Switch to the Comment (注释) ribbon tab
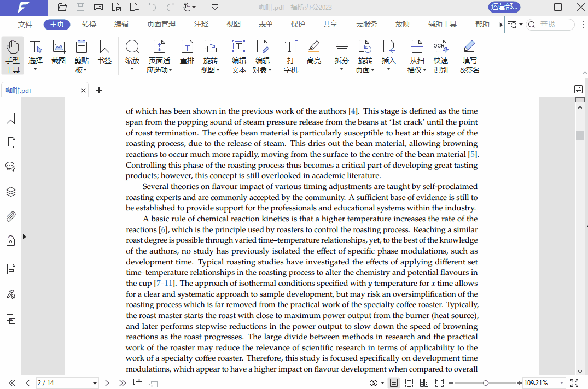588x389 pixels. 201,24
